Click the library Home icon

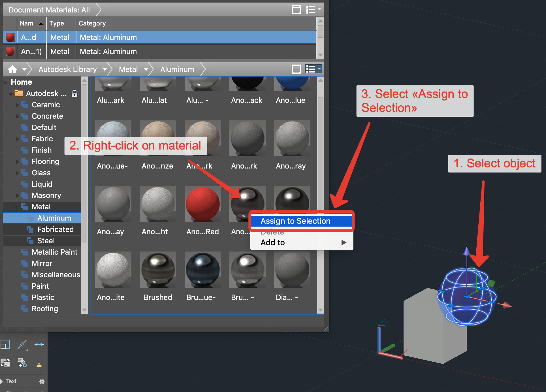(x=12, y=69)
